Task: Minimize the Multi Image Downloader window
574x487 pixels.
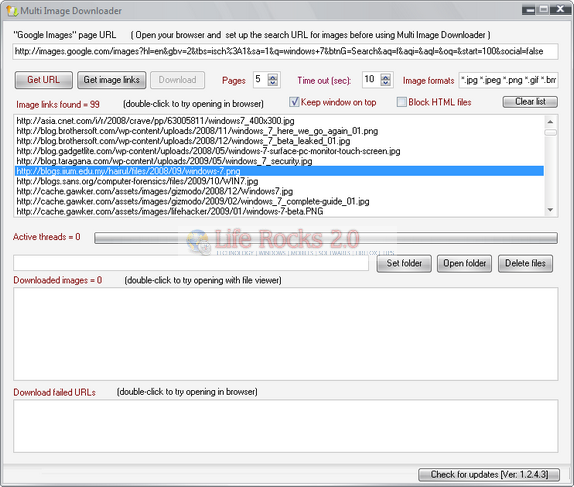Action: (x=528, y=10)
